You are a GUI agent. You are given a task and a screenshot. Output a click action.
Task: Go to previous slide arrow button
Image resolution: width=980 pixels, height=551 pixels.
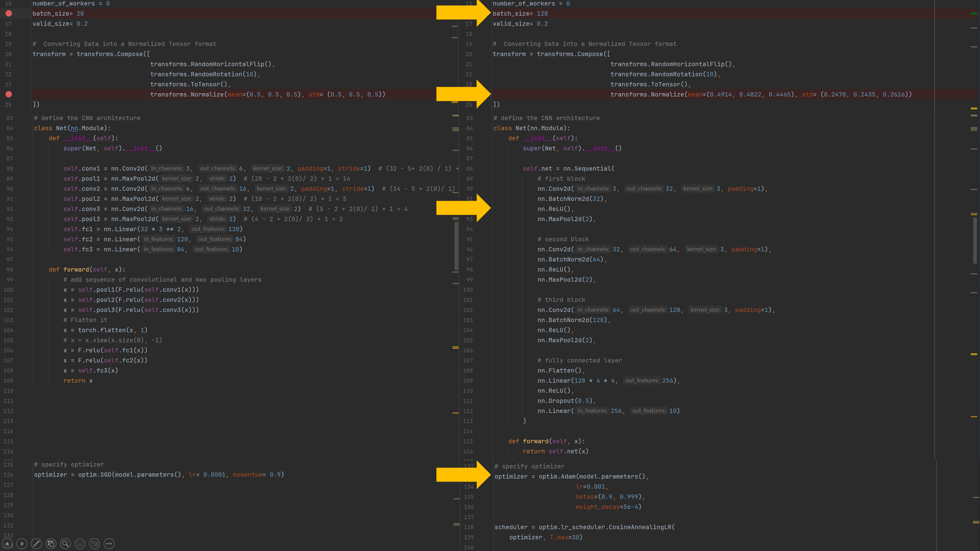click(7, 543)
